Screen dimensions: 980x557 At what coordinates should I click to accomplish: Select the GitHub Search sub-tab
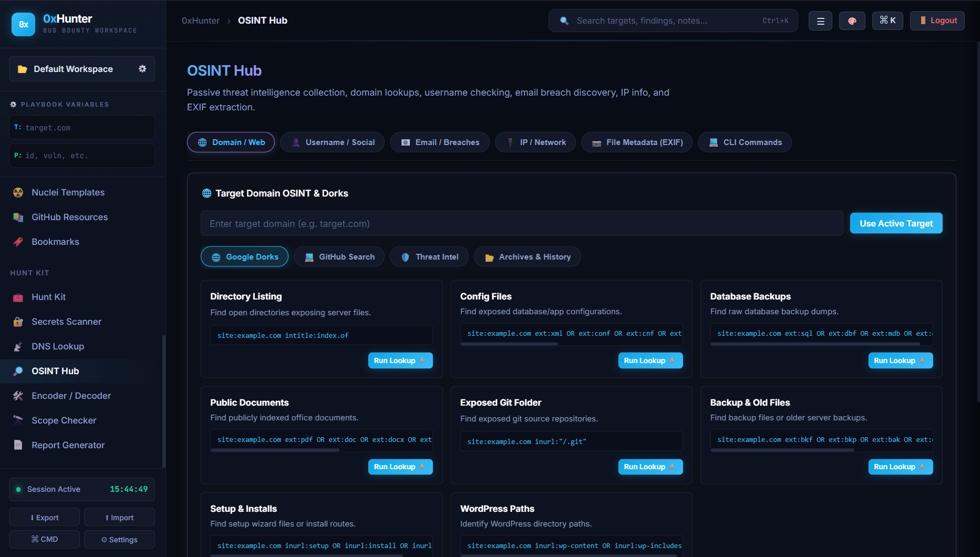339,257
